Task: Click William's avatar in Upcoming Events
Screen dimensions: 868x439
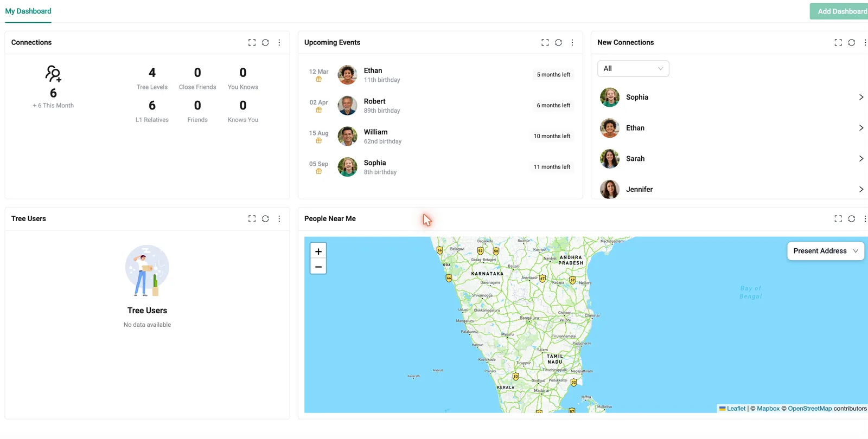Action: click(347, 137)
